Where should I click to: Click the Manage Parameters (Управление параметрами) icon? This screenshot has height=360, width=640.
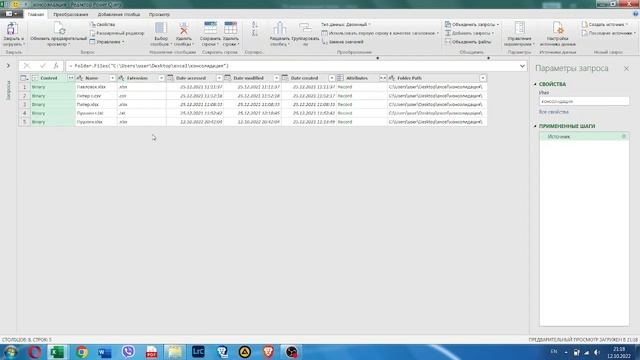pyautogui.click(x=519, y=28)
